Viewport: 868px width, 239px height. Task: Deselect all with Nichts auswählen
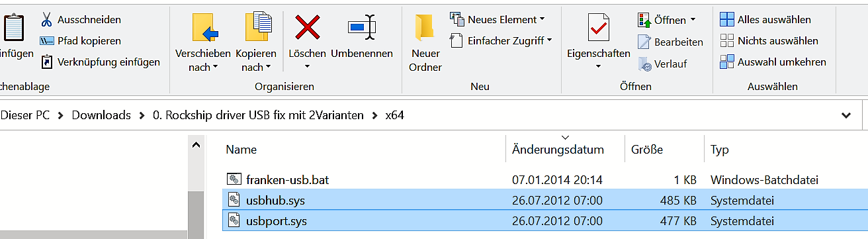click(x=769, y=41)
